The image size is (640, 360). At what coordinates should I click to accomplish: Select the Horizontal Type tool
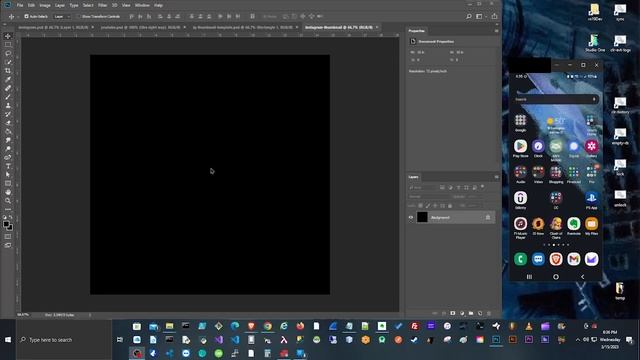point(8,166)
